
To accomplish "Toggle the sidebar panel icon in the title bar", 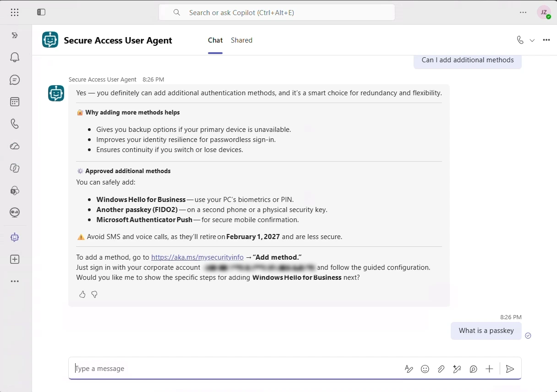I will (x=41, y=12).
